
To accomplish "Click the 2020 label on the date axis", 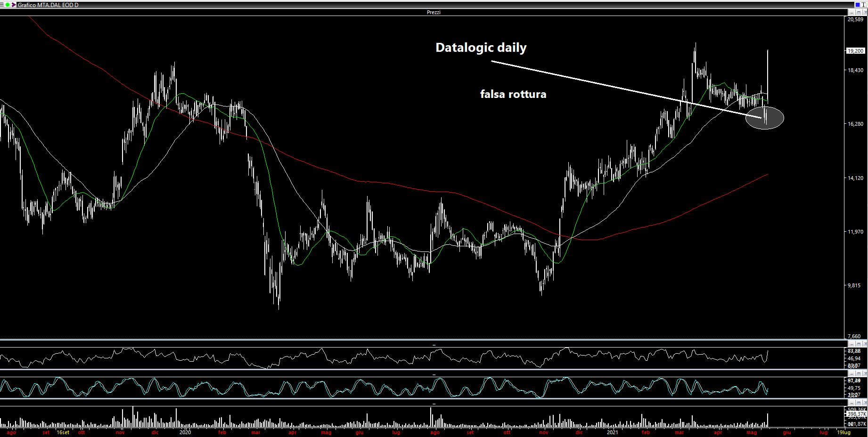I will click(x=185, y=432).
